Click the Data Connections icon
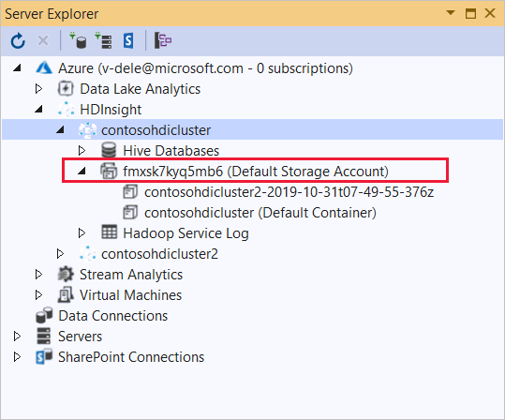The height and width of the screenshot is (420, 505). 44,315
